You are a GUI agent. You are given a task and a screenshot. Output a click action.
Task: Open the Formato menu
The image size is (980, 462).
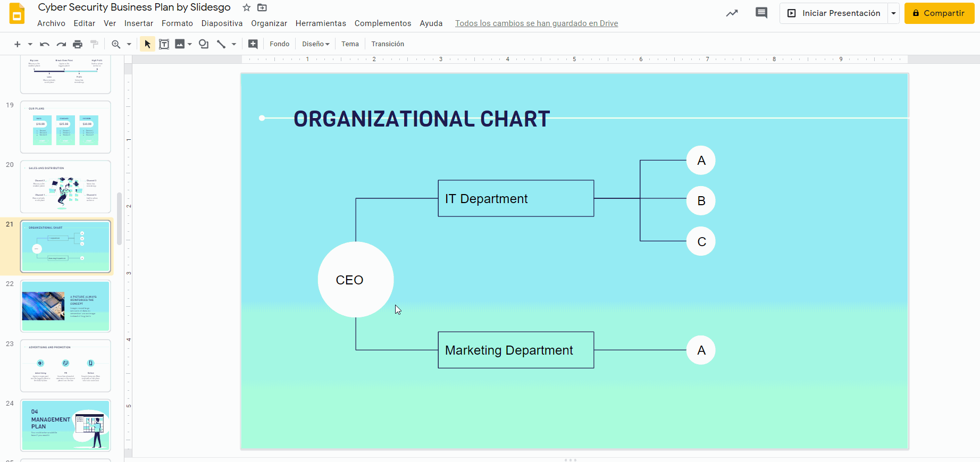(177, 23)
